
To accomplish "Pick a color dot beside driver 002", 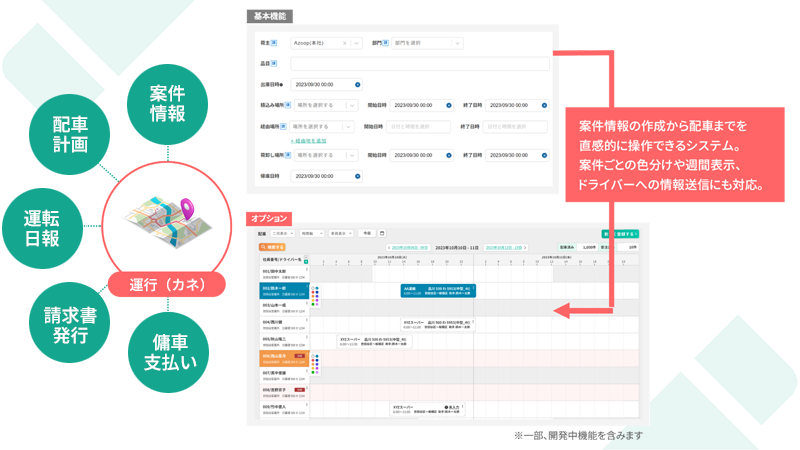I will (x=316, y=292).
